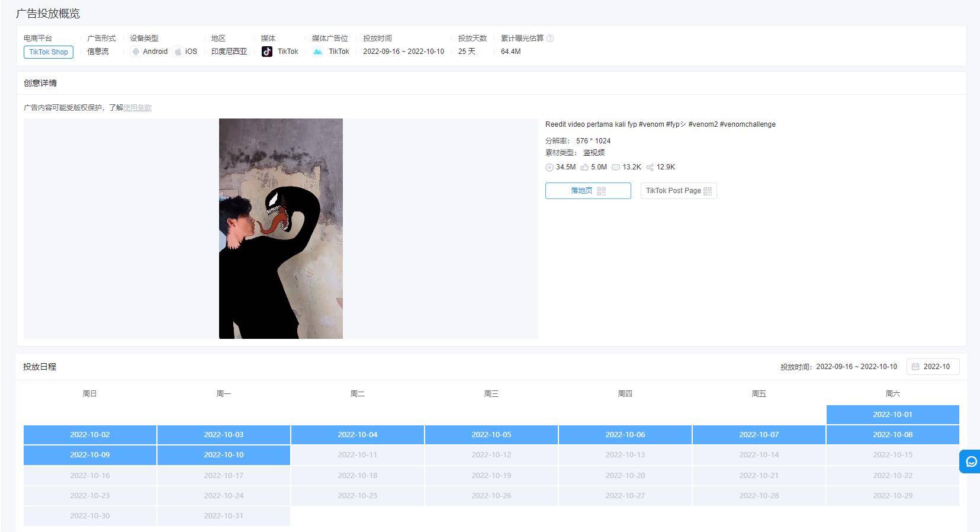Click the iOS Apple icon
The height and width of the screenshot is (532, 980).
(x=178, y=52)
